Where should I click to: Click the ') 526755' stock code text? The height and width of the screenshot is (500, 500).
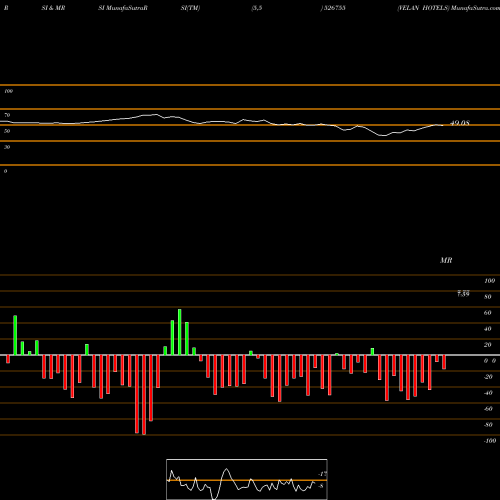333,8
